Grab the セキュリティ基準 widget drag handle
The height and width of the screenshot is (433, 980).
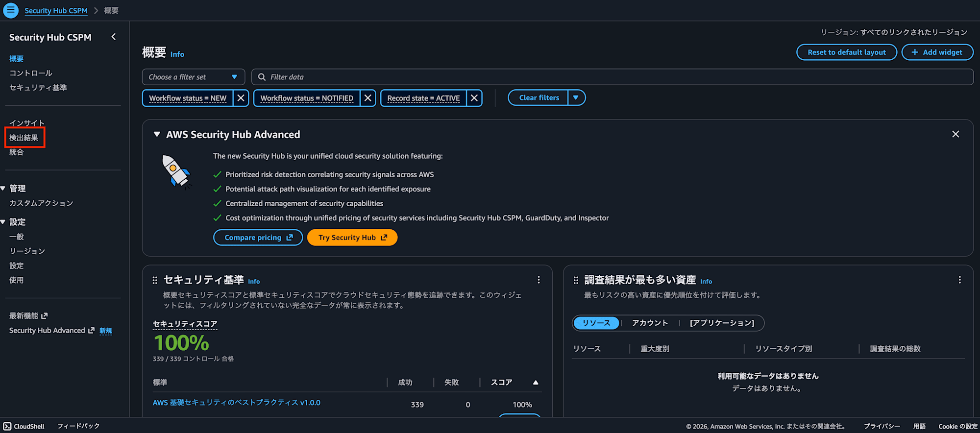(155, 280)
